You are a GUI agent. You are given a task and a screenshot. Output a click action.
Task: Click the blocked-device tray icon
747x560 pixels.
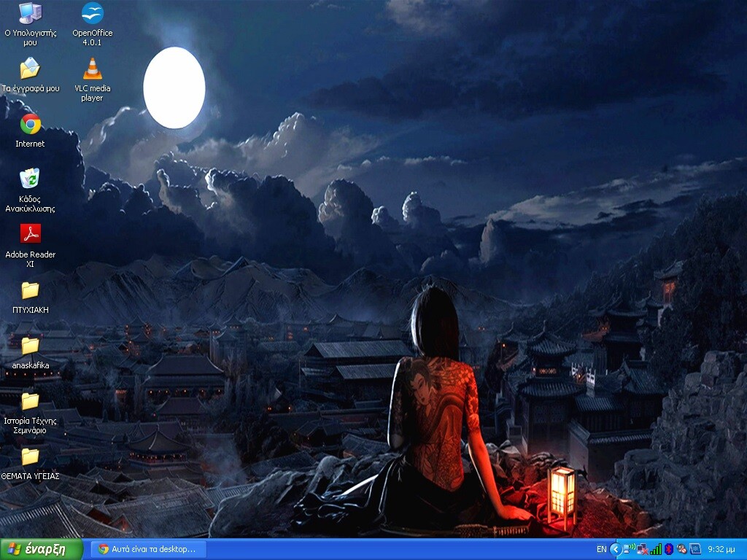point(682,550)
